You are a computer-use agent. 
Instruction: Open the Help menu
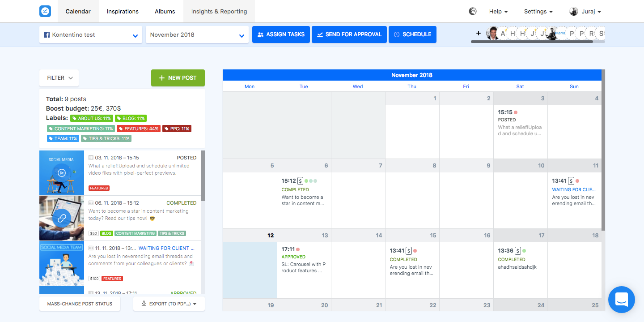(x=498, y=11)
